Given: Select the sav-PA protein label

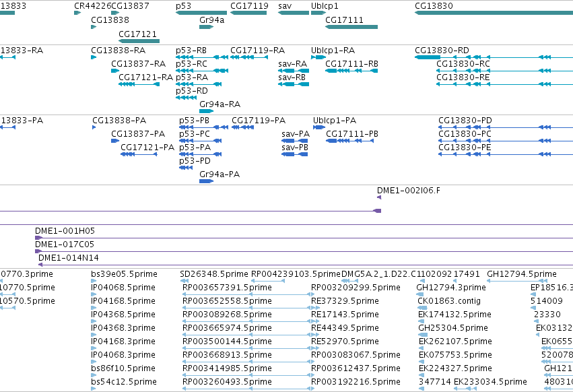Looking at the screenshot, I should [296, 134].
